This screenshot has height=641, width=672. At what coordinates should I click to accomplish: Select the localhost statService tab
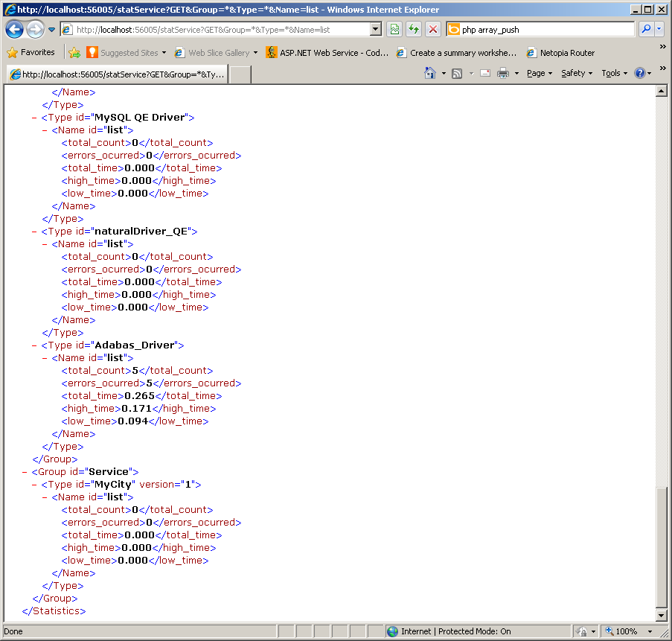click(118, 74)
